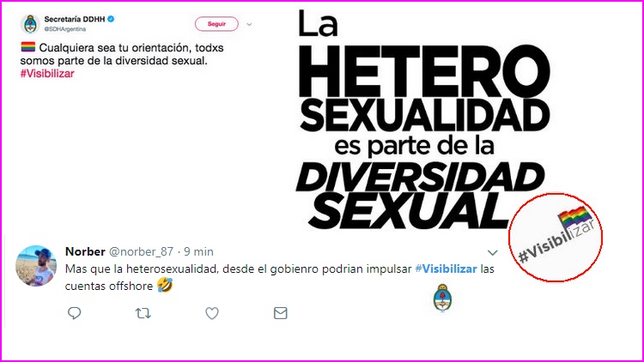Click the rainbow flag emoji in the tweet
The image size is (644, 362).
click(x=28, y=47)
